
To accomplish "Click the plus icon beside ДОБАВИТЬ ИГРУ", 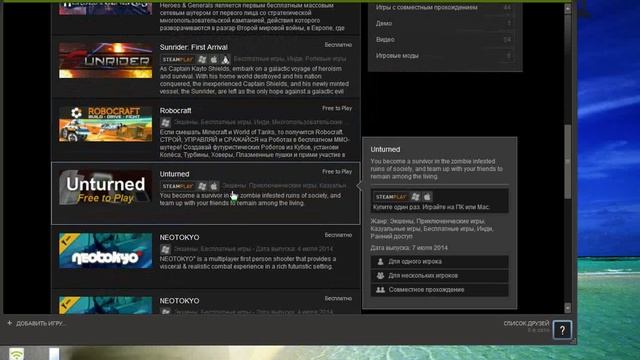I will tap(9, 323).
